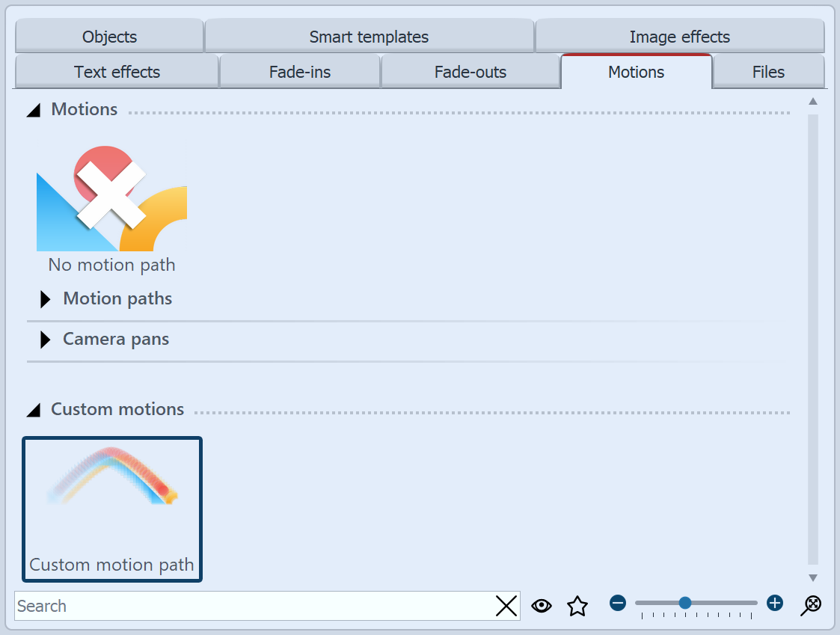Select the No motion path option
This screenshot has width=840, height=635.
coord(111,202)
